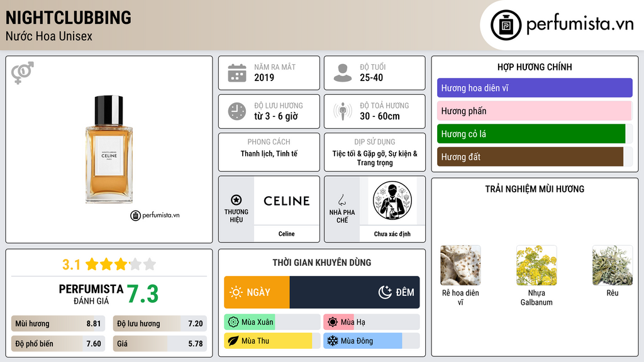Viewport: 644px width, 362px height.
Task: Click the perfumista.vn bottle logo icon
Action: (x=506, y=25)
